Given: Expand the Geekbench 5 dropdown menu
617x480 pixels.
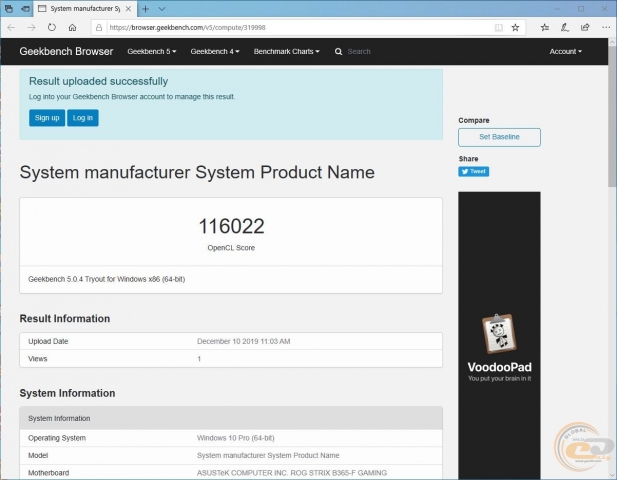Looking at the screenshot, I should [x=151, y=52].
